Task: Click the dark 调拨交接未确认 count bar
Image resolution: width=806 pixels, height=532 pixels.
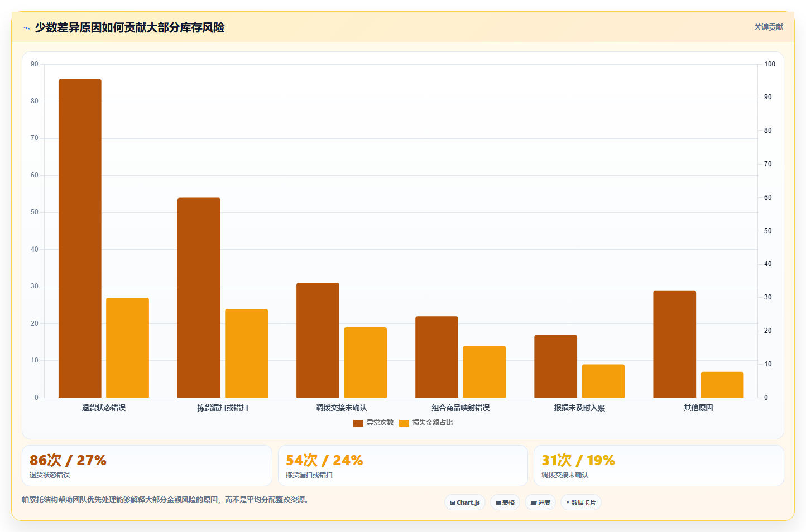Action: pos(318,340)
